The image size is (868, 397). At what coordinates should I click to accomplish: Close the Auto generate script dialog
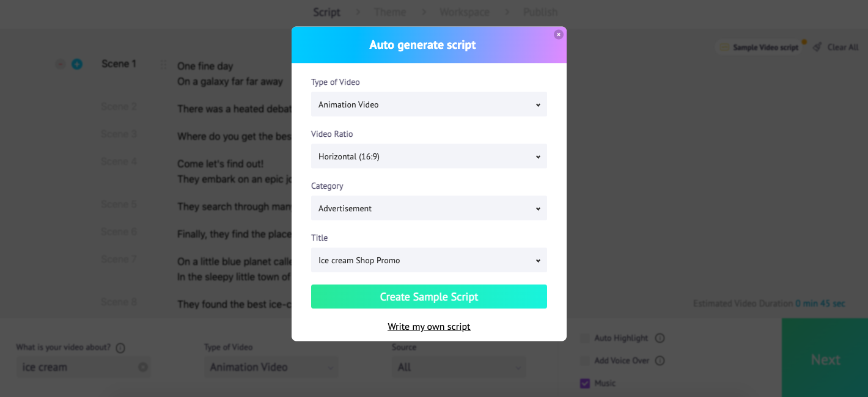[558, 35]
